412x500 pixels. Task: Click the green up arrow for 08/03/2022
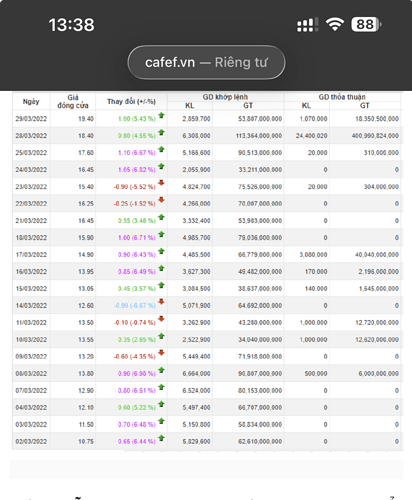click(x=161, y=370)
